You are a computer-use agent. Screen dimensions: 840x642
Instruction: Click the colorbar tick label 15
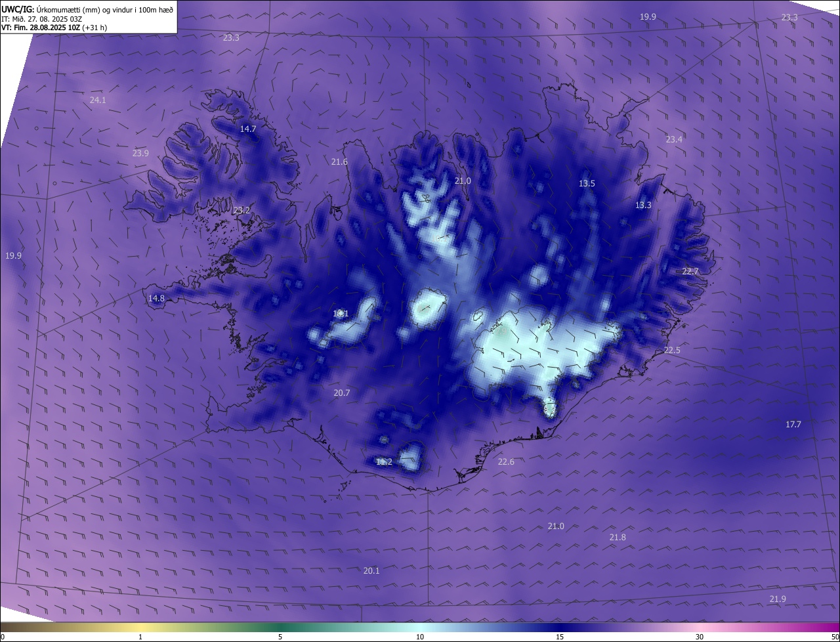[560, 637]
